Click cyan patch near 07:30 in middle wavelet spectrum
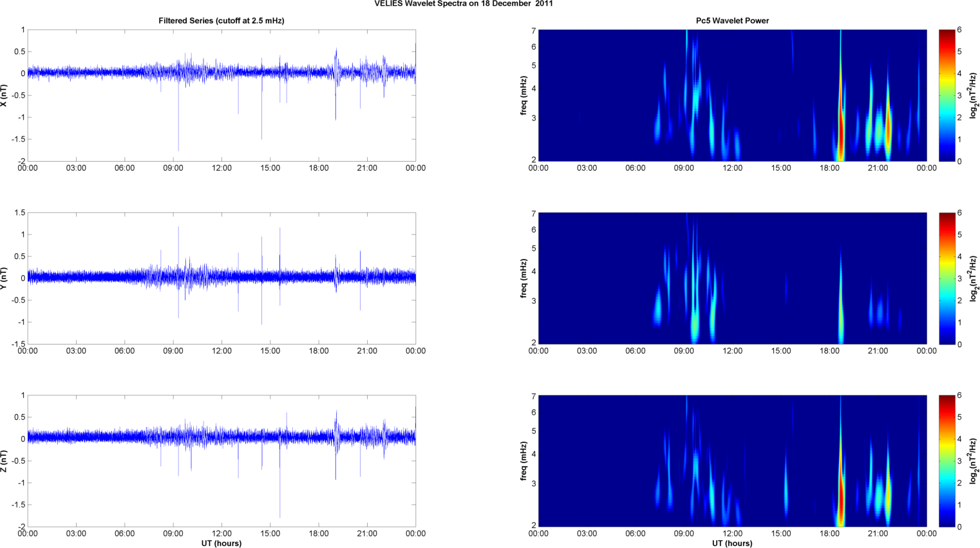980x548 pixels. tap(658, 307)
